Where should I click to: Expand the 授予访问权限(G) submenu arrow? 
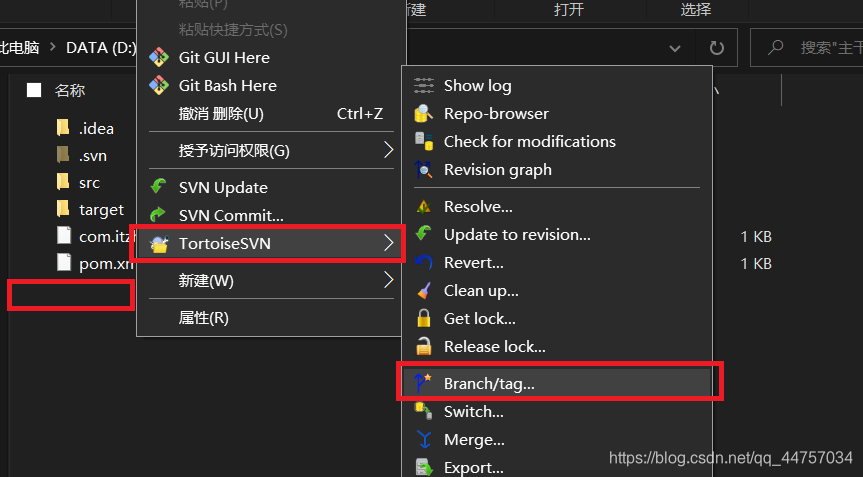pos(388,151)
